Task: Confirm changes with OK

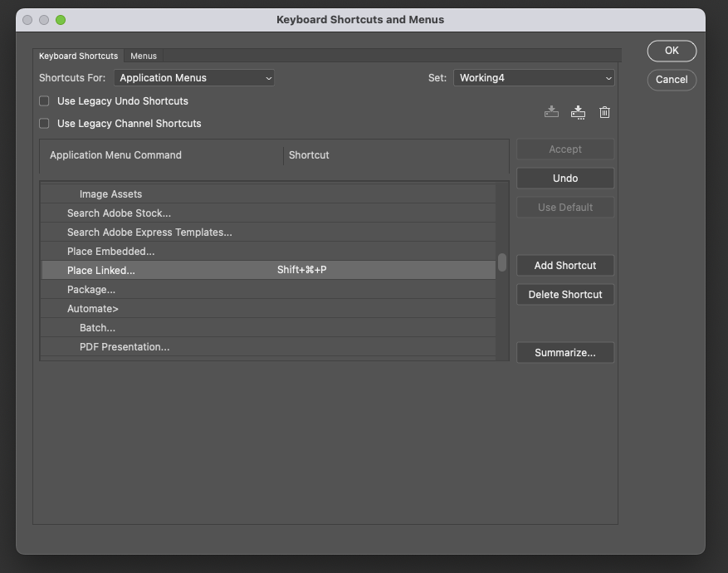Action: click(672, 51)
